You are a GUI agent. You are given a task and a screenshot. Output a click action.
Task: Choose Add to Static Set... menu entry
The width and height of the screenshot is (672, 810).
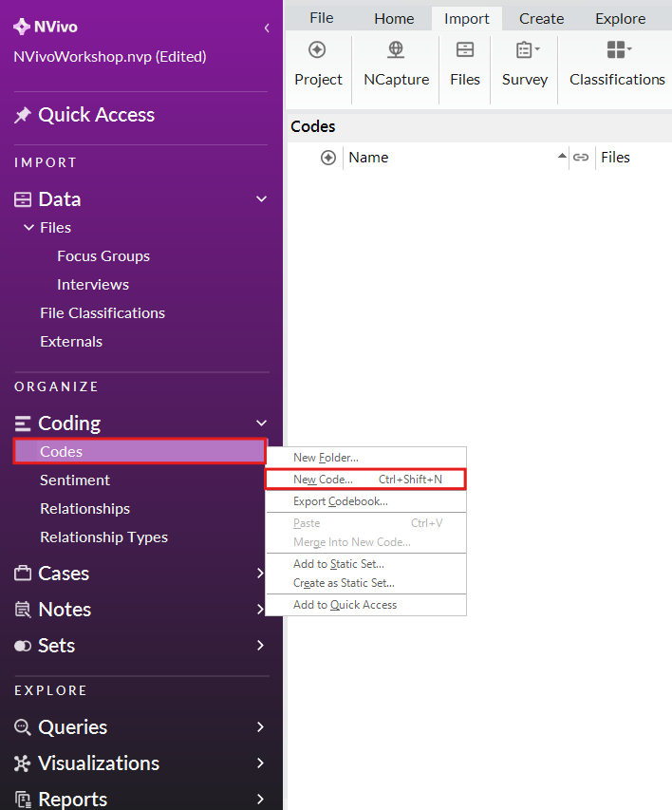(365, 564)
